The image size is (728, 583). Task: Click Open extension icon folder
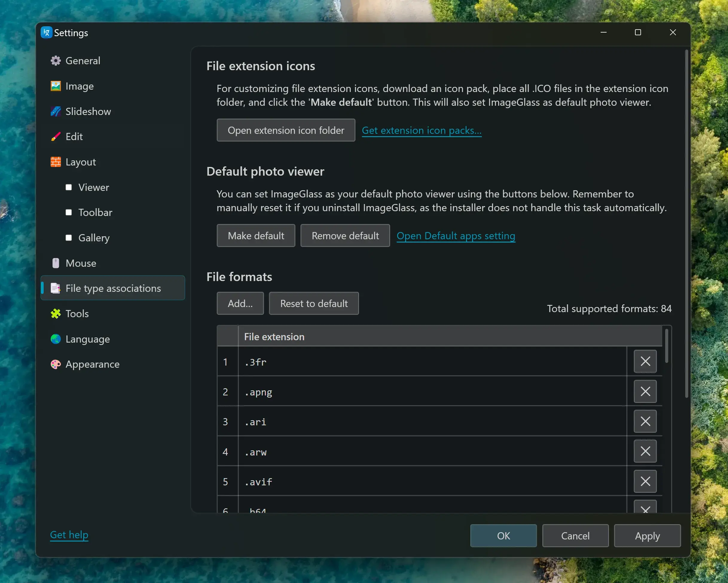point(286,130)
